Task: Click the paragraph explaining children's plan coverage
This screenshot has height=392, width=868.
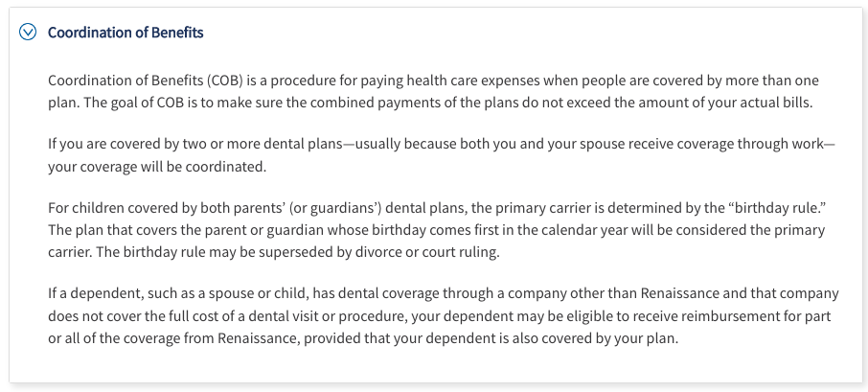Action: [x=437, y=230]
